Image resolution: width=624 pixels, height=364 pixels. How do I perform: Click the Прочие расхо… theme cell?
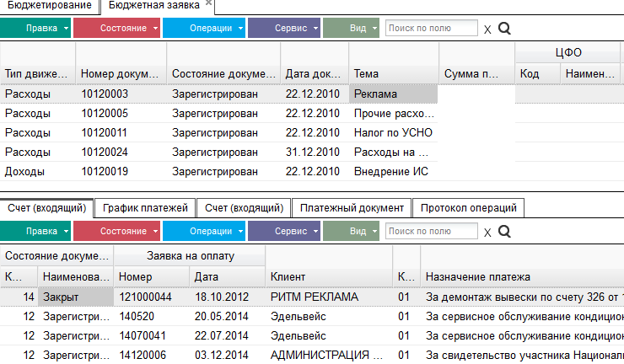[x=393, y=114]
